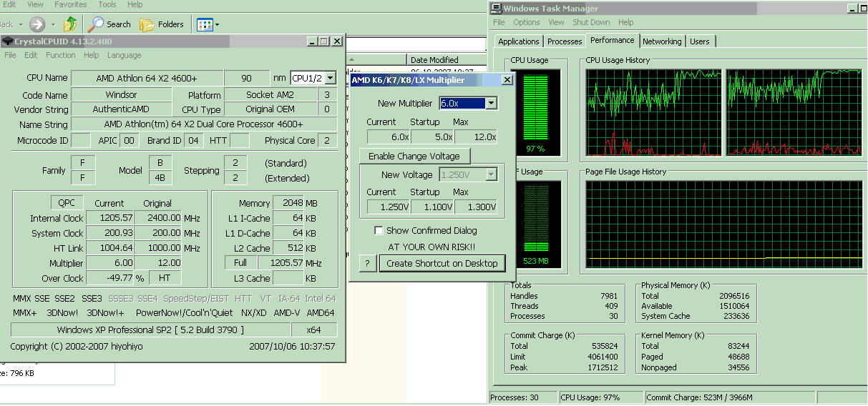Open the Function menu in CrystalCPUID
Image resolution: width=868 pixels, height=406 pixels.
[61, 55]
